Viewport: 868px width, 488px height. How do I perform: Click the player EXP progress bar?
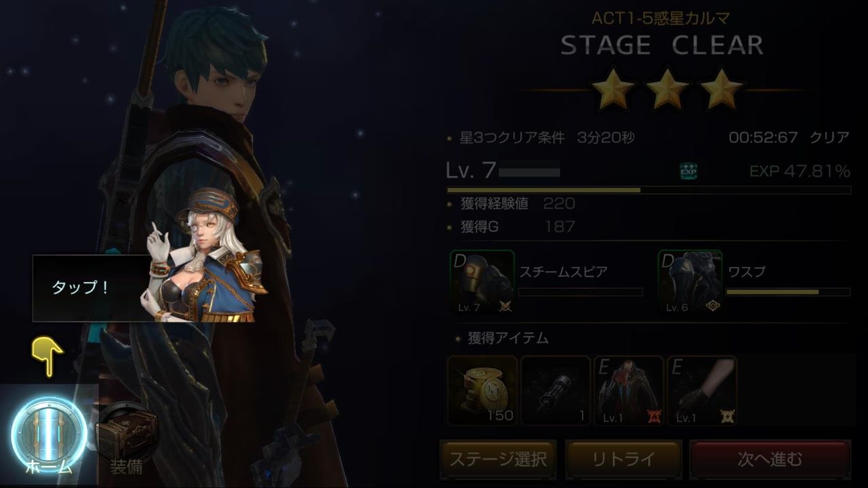coord(648,190)
